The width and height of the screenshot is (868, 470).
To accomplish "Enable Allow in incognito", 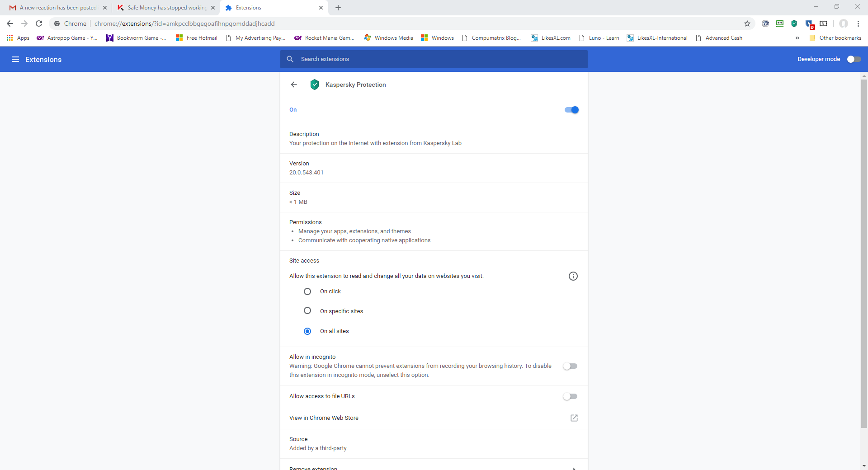I will [x=570, y=366].
